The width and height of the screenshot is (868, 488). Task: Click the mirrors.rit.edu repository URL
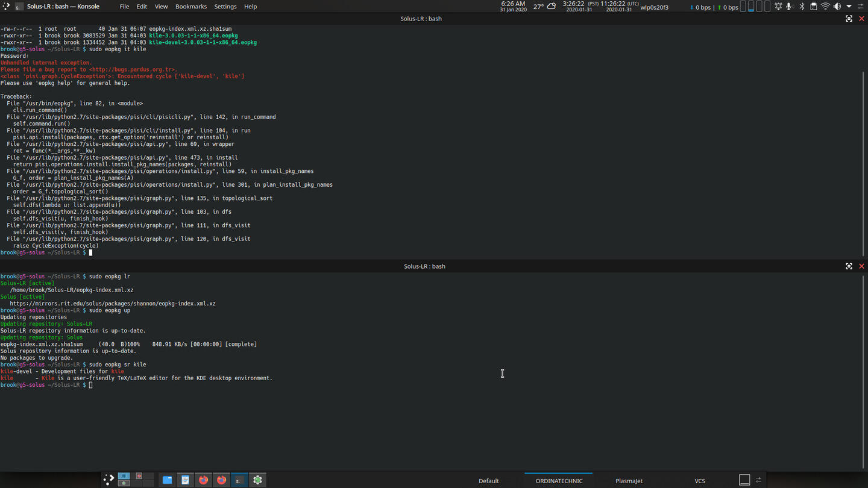coord(113,304)
